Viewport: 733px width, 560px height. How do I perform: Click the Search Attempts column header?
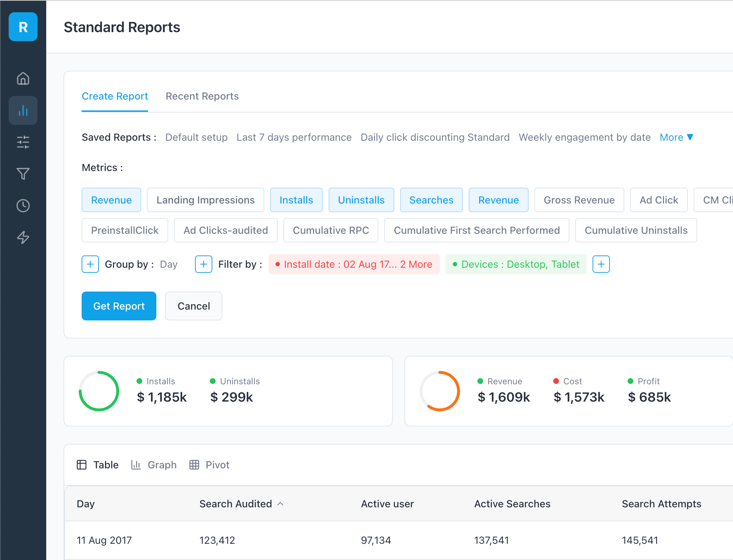click(x=662, y=504)
